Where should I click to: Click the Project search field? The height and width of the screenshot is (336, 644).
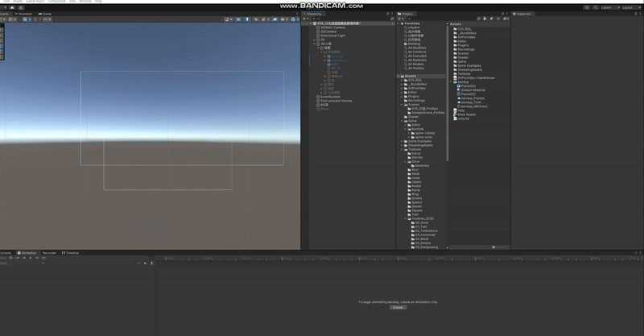[x=440, y=19]
